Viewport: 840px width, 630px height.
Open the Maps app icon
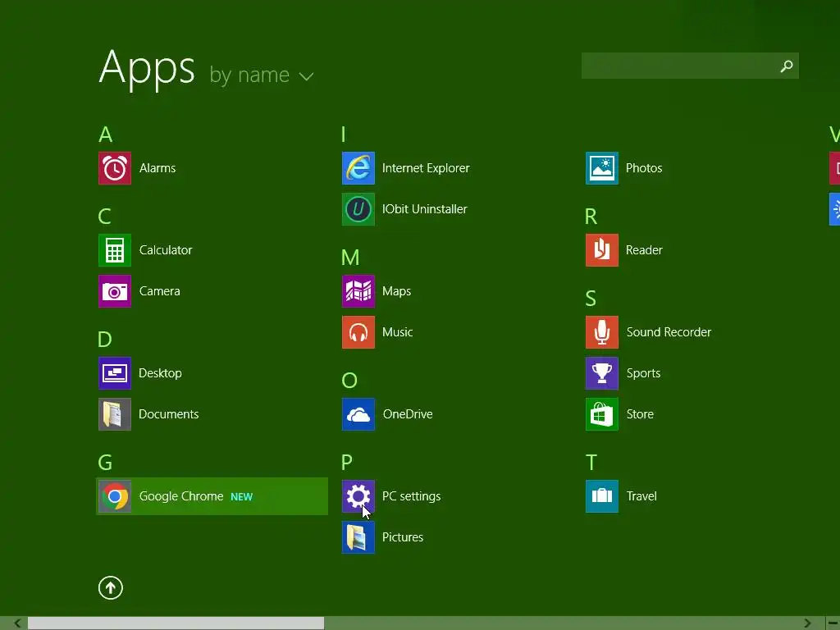pyautogui.click(x=358, y=291)
